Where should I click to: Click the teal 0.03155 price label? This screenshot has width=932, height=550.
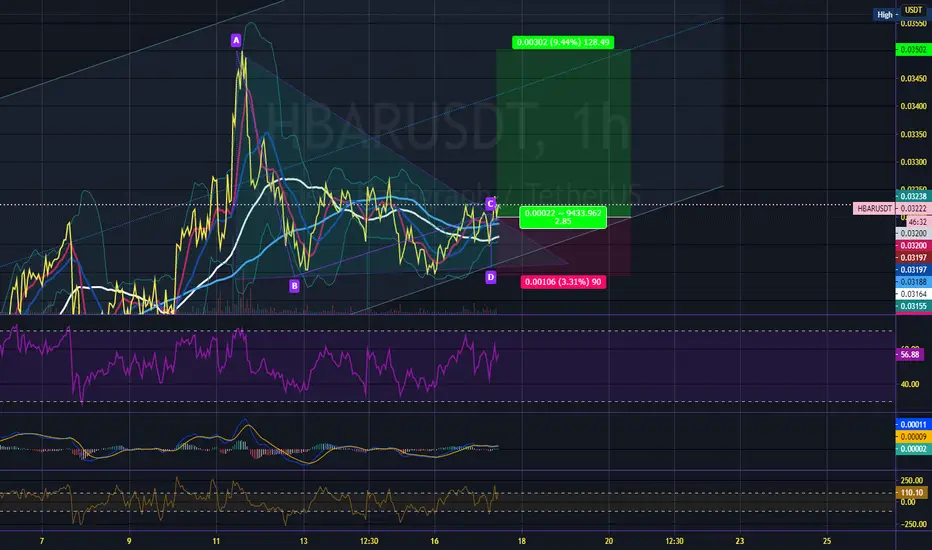913,306
